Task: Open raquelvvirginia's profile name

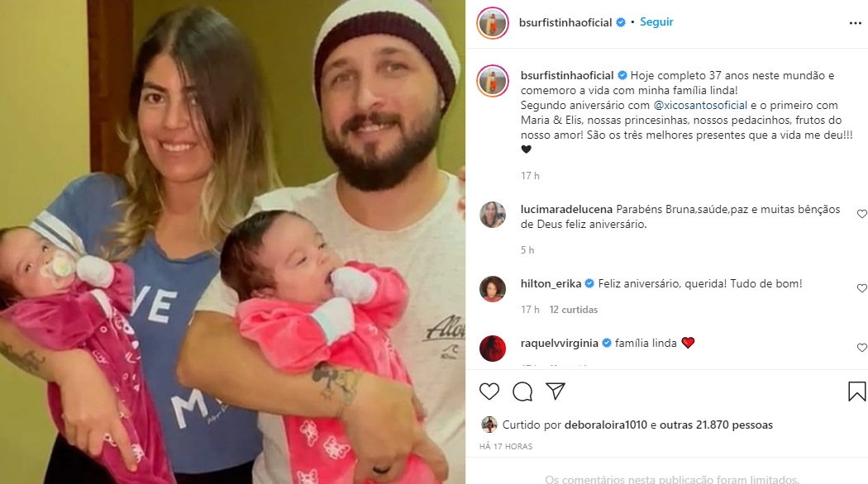Action: click(559, 343)
